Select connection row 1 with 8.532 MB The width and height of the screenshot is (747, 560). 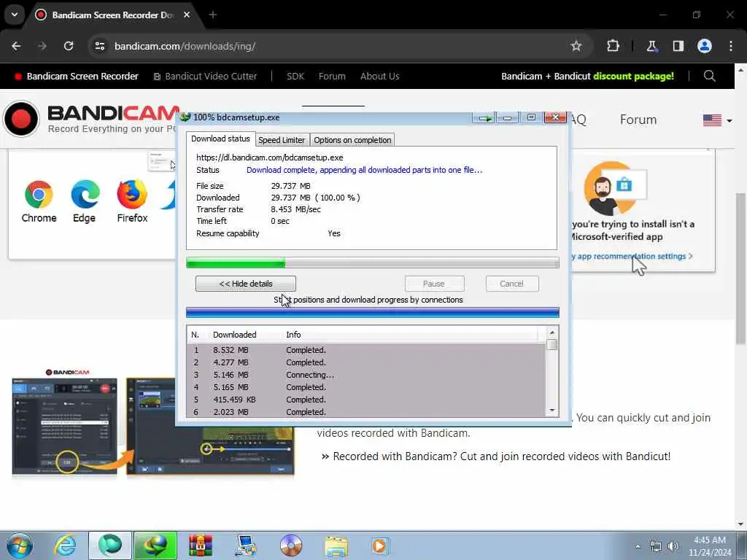[x=366, y=350]
